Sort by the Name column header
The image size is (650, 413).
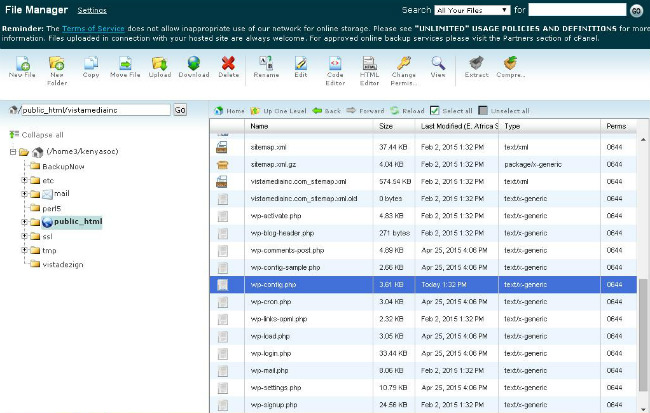coord(260,127)
